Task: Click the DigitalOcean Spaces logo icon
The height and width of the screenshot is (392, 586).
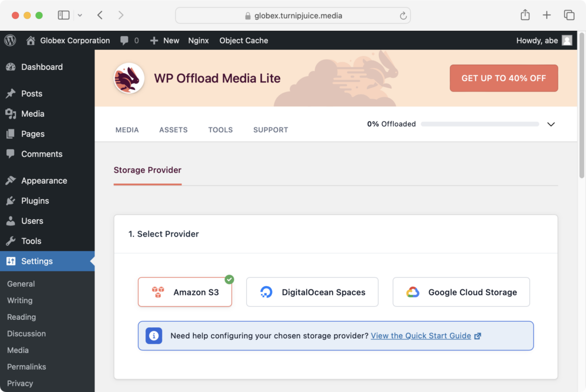Action: tap(266, 292)
